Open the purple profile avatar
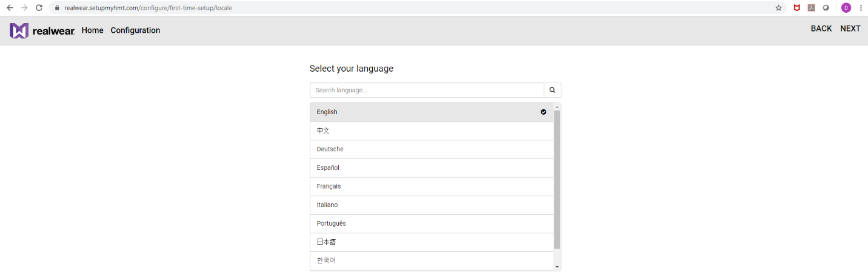This screenshot has height=275, width=868. point(846,8)
